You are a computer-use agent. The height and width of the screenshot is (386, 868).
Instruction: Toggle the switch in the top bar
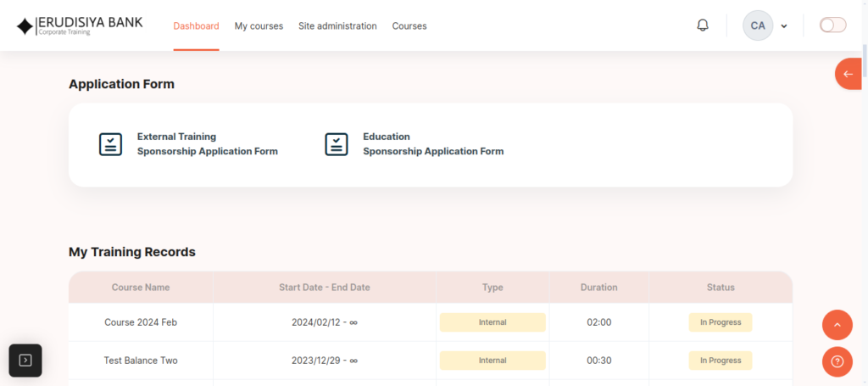tap(832, 25)
